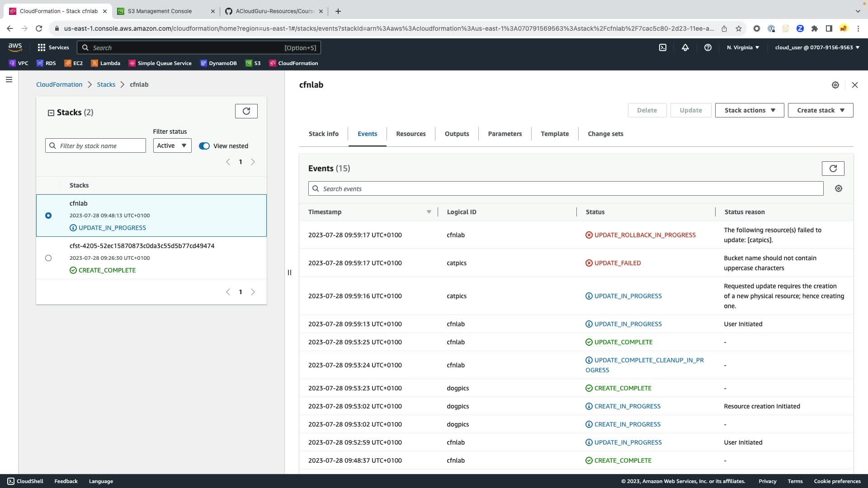Screen dimensions: 868x488
Task: Switch to the Template tab
Action: [x=555, y=134]
